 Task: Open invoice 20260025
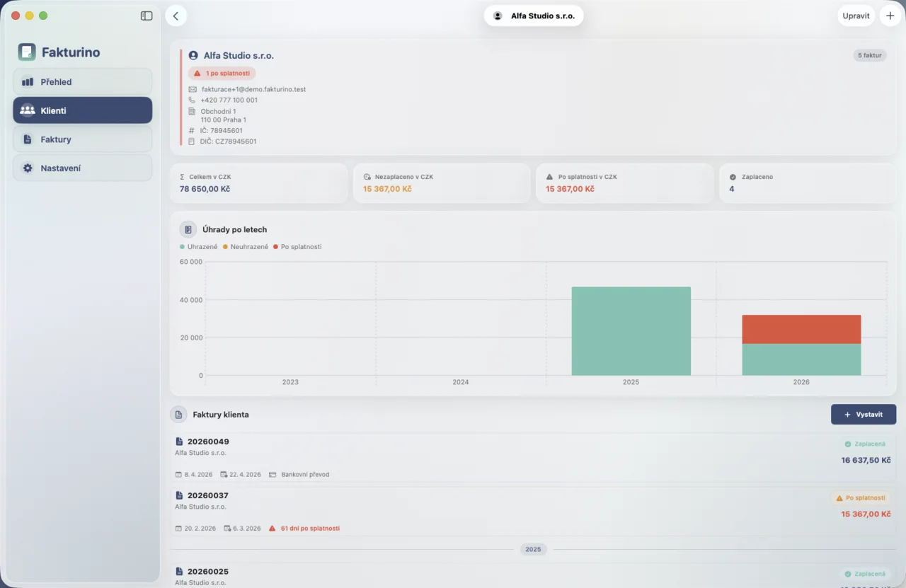click(x=533, y=575)
